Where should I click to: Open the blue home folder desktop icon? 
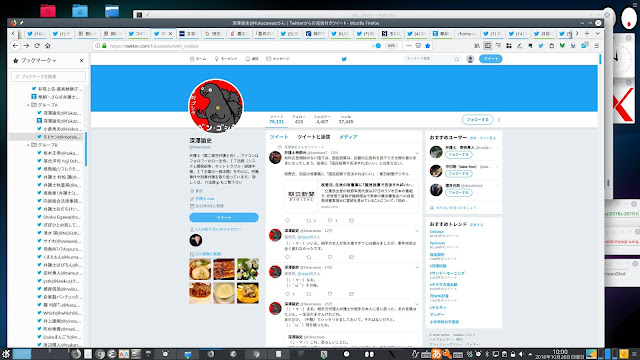[80, 11]
